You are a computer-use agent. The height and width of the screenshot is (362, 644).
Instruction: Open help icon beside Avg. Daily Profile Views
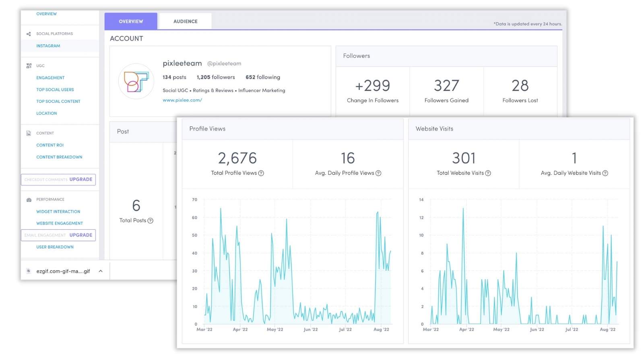pyautogui.click(x=378, y=173)
